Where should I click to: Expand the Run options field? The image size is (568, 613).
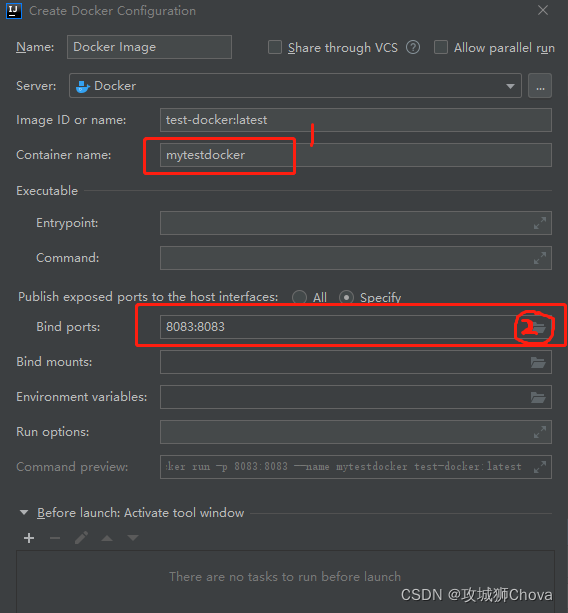click(540, 432)
